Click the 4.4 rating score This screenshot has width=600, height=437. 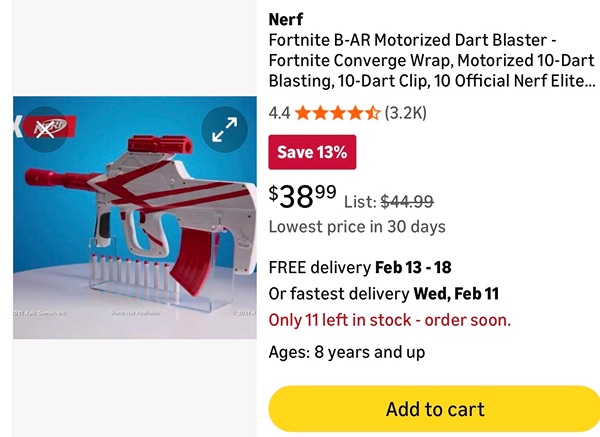[x=279, y=113]
